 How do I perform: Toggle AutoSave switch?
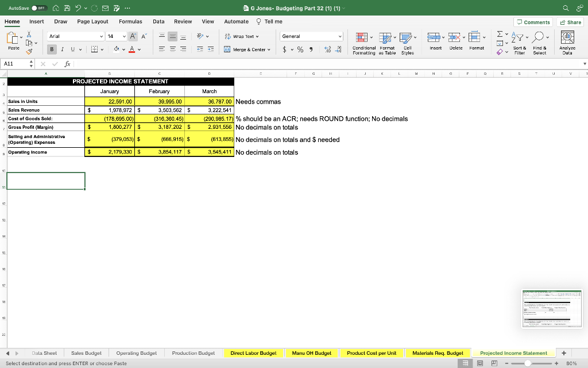(x=39, y=8)
